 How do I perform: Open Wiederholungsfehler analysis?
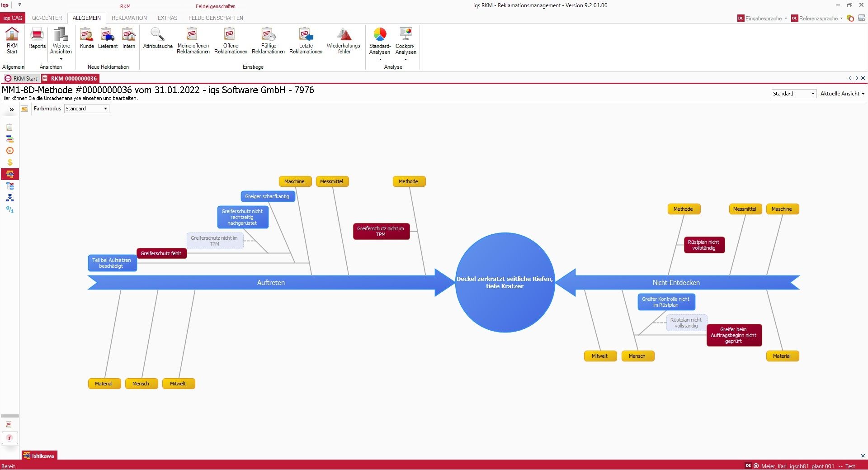click(344, 40)
